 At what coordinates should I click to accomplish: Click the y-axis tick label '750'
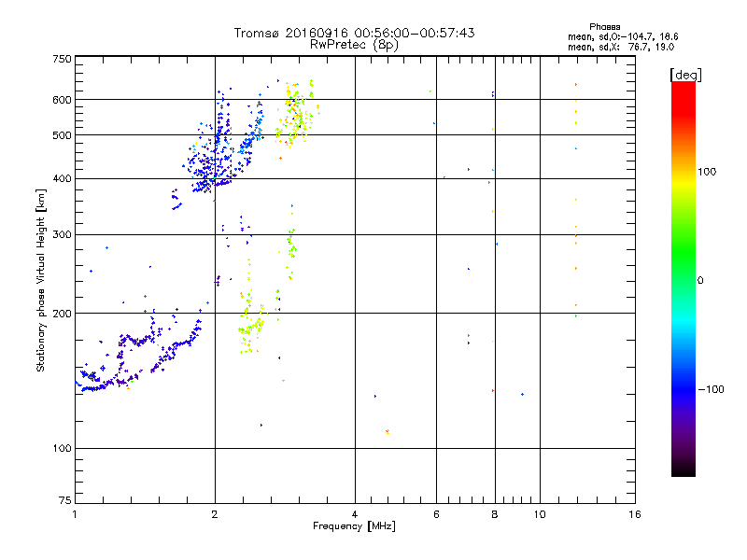(x=63, y=59)
